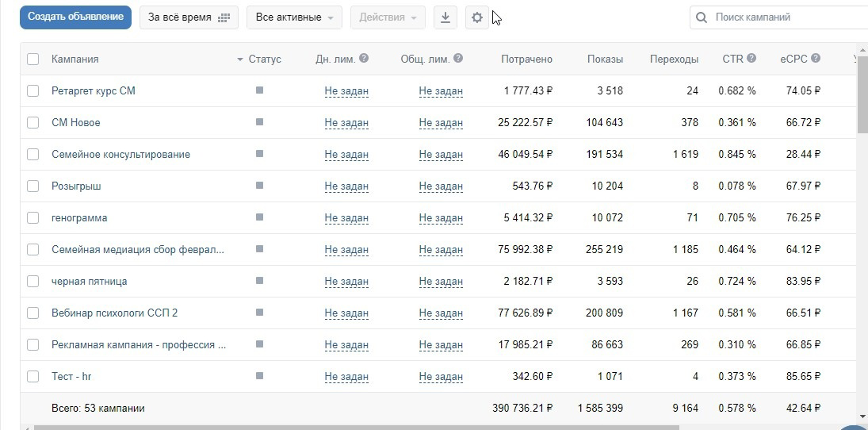Sort by eCPC column header

coord(793,59)
